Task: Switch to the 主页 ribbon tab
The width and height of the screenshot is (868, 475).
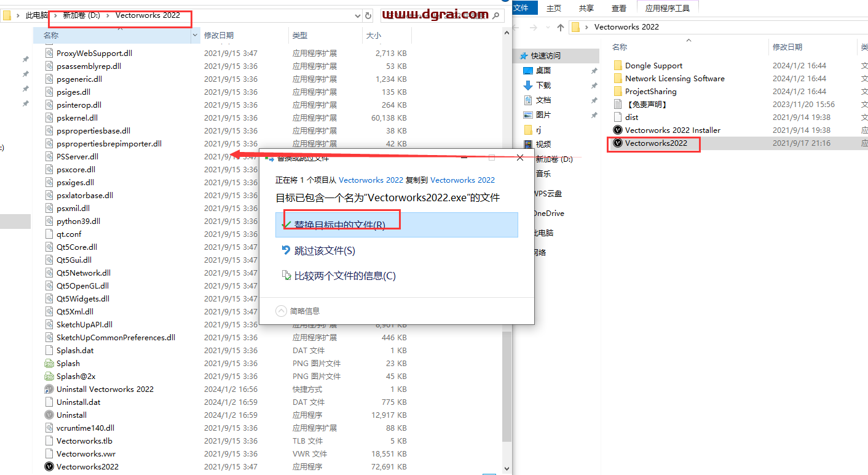Action: (x=554, y=8)
